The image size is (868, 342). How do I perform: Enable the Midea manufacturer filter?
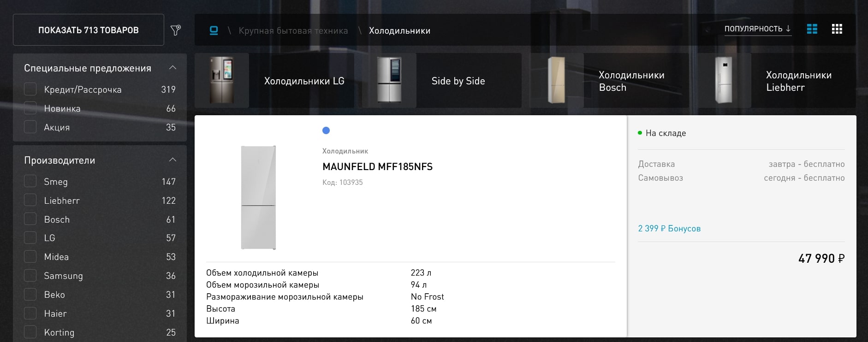30,257
